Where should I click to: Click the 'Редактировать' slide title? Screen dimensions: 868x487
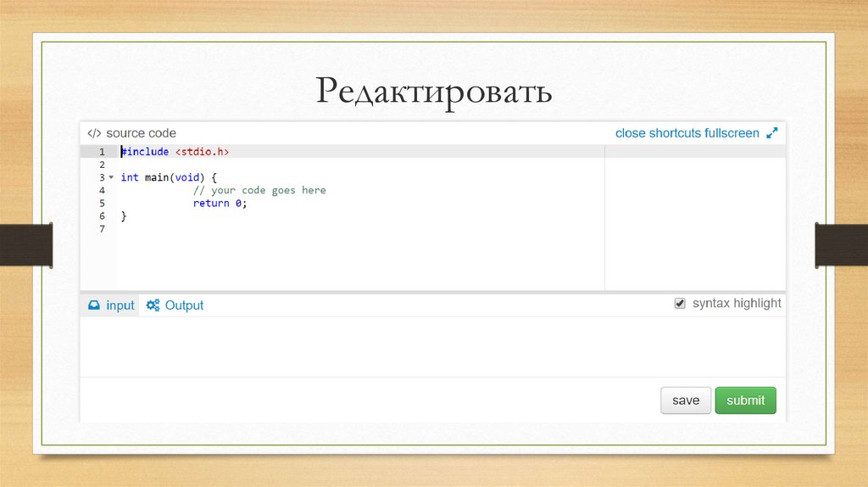click(434, 91)
